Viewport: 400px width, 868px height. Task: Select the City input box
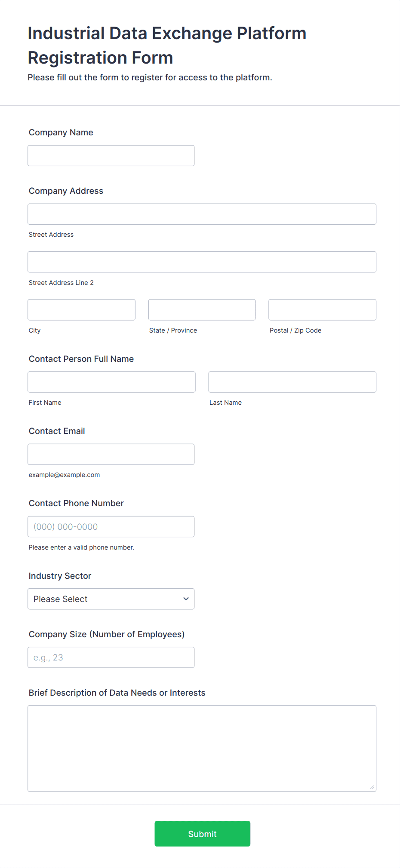pos(81,310)
